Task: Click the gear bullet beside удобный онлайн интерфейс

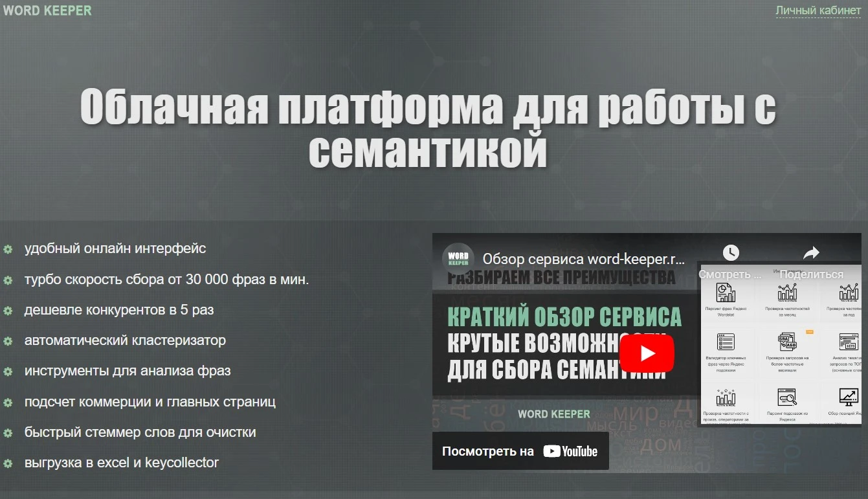Action: pyautogui.click(x=8, y=249)
